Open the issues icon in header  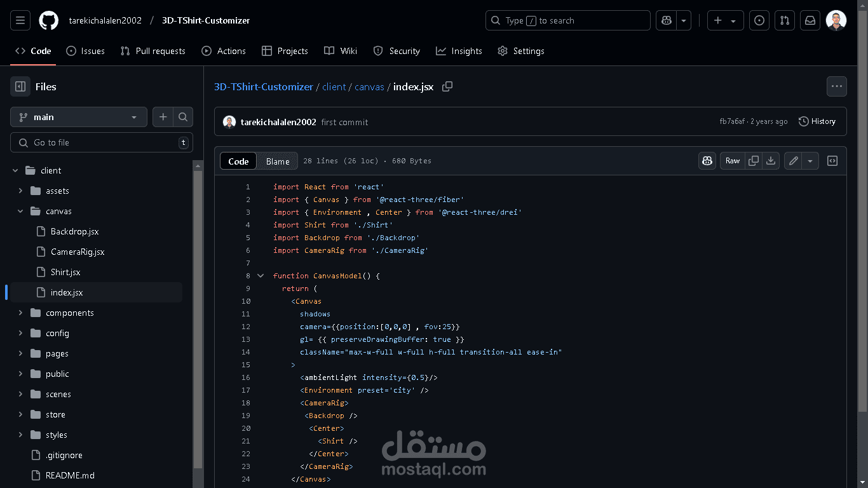pyautogui.click(x=759, y=20)
